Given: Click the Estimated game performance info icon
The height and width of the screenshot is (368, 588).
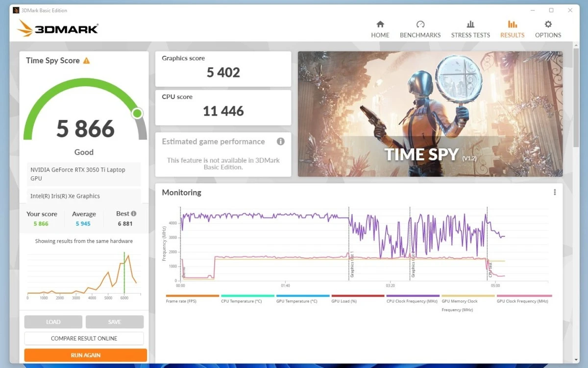Looking at the screenshot, I should pos(281,142).
